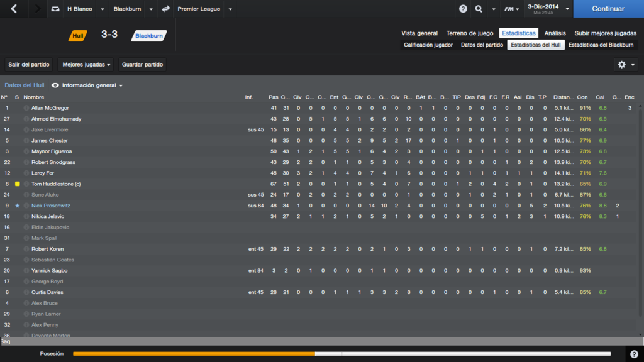644x362 pixels.
Task: Expand the date 3-Dic-2014 dropdown
Action: 567,9
